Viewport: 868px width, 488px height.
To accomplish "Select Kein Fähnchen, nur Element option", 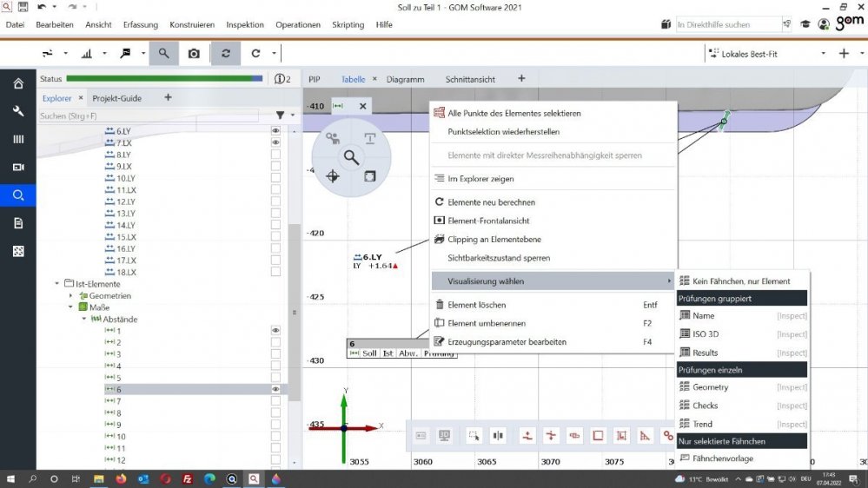I will coord(740,281).
